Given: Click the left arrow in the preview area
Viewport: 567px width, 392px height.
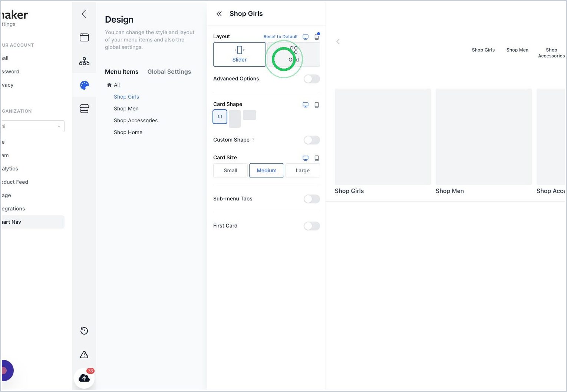Looking at the screenshot, I should point(338,41).
